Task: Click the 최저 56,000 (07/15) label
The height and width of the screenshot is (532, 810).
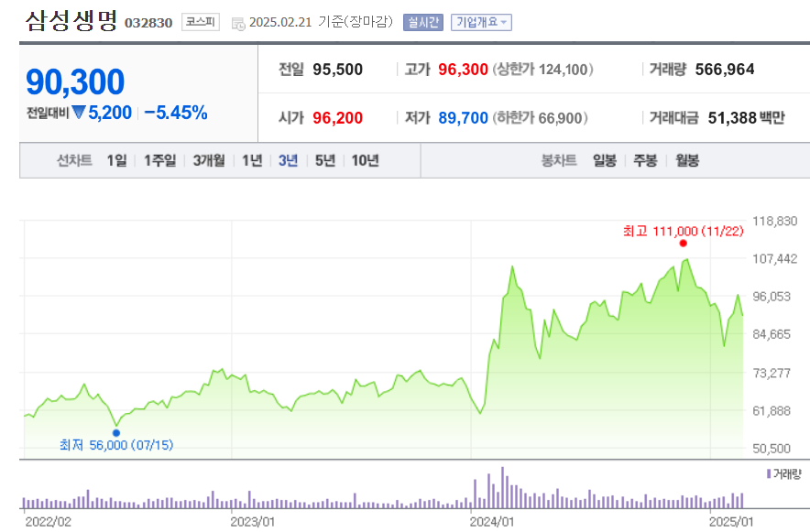Action: point(116,445)
